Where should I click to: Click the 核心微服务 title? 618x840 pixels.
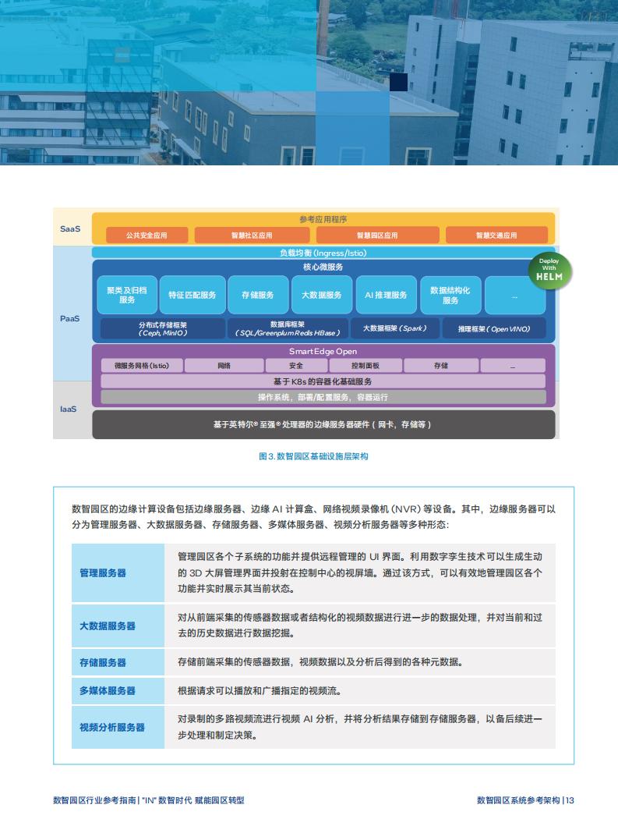point(323,267)
